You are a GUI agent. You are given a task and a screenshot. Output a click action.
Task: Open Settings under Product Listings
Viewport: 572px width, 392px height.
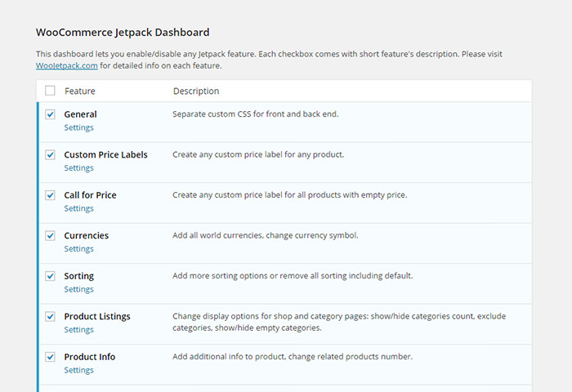pos(78,330)
